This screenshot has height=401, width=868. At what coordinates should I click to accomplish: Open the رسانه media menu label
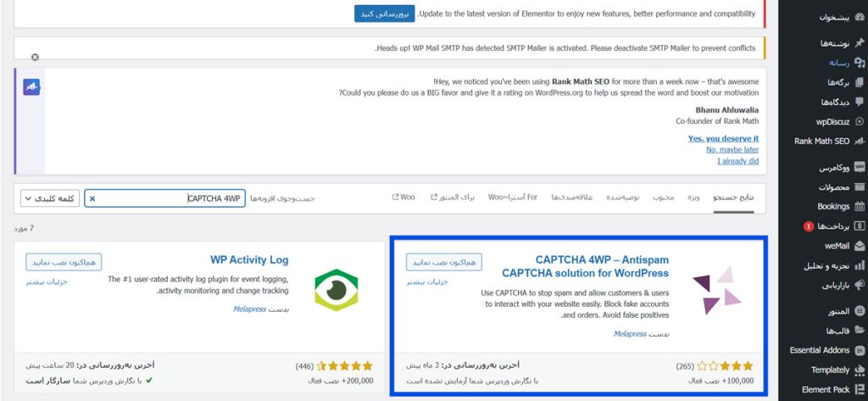839,63
